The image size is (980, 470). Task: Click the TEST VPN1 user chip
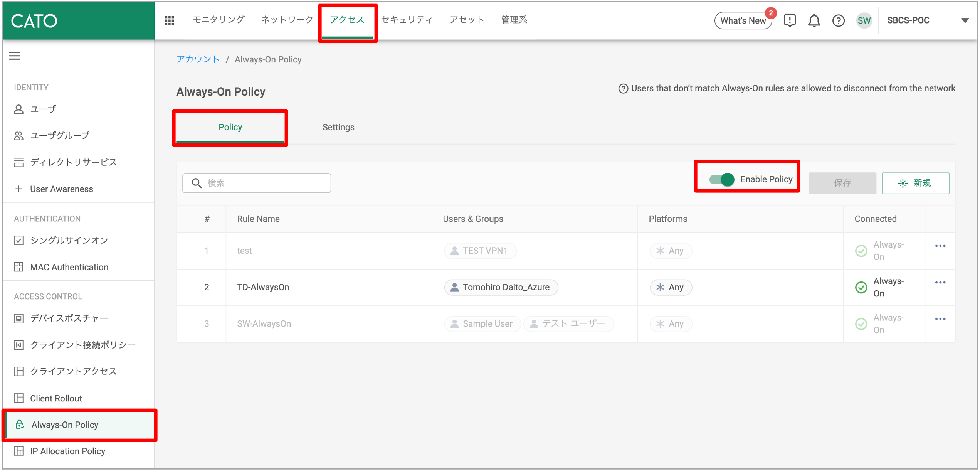pyautogui.click(x=480, y=251)
